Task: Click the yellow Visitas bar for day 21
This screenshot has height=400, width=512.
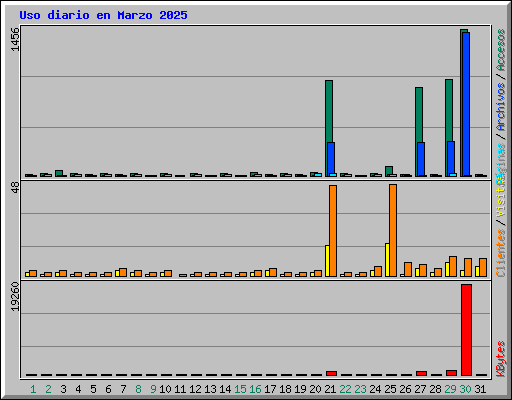Action: pyautogui.click(x=327, y=261)
